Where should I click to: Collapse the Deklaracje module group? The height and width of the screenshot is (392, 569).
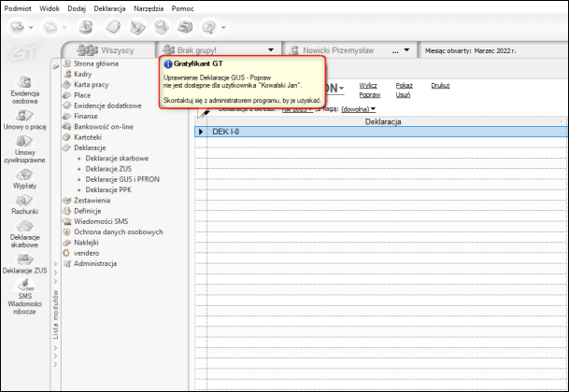(x=85, y=147)
